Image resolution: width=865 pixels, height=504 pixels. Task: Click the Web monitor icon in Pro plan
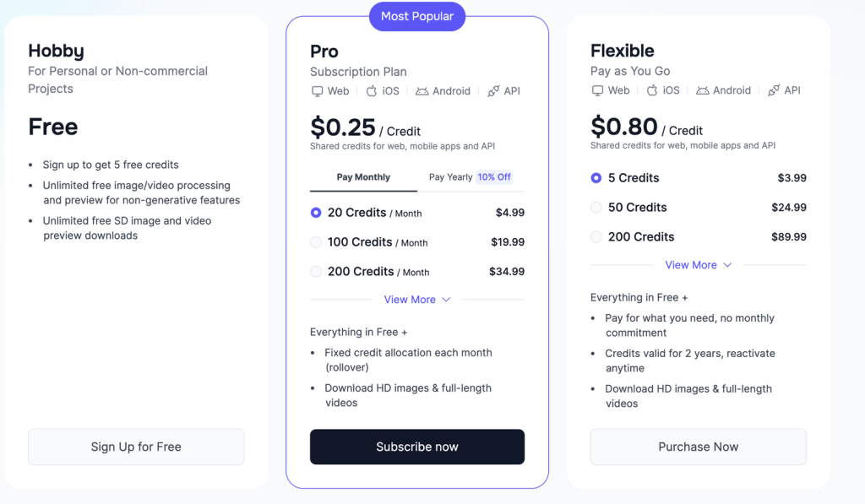click(x=318, y=91)
